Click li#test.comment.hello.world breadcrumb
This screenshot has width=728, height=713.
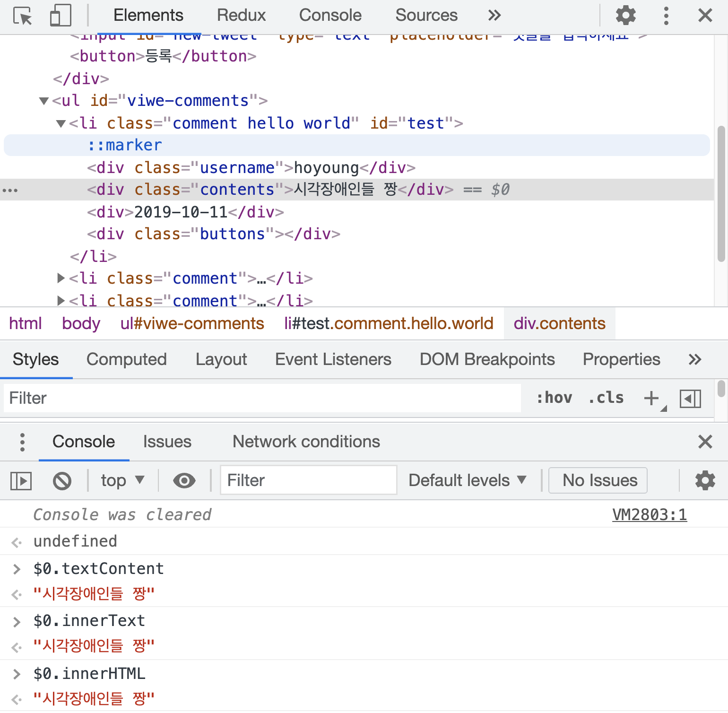tap(389, 323)
